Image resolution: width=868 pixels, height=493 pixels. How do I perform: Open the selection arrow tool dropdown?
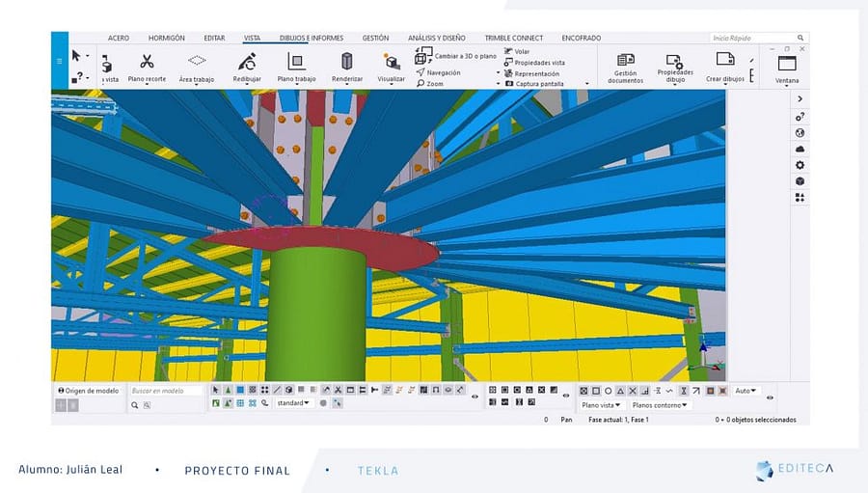coord(88,56)
